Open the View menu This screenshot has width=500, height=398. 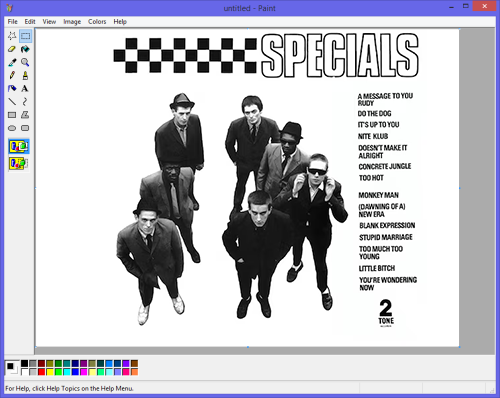tap(49, 22)
